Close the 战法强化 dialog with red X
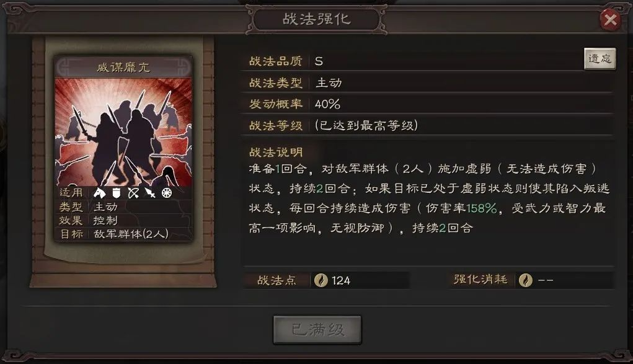 point(610,19)
